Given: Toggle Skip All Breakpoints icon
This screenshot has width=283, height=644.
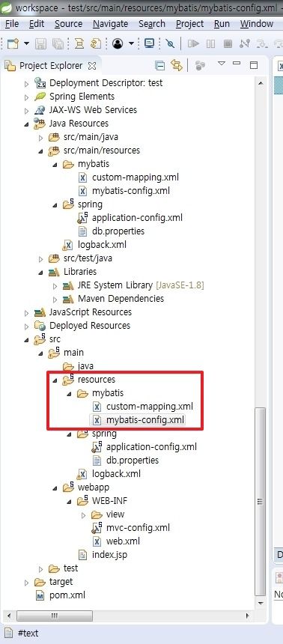Looking at the screenshot, I should coord(170,43).
